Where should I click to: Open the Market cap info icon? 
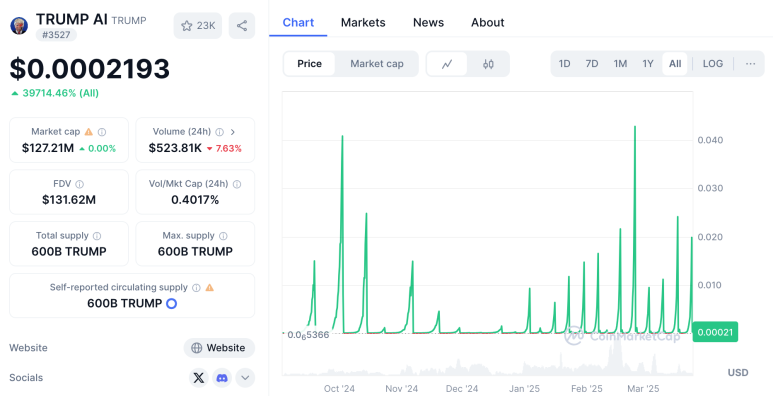(102, 132)
